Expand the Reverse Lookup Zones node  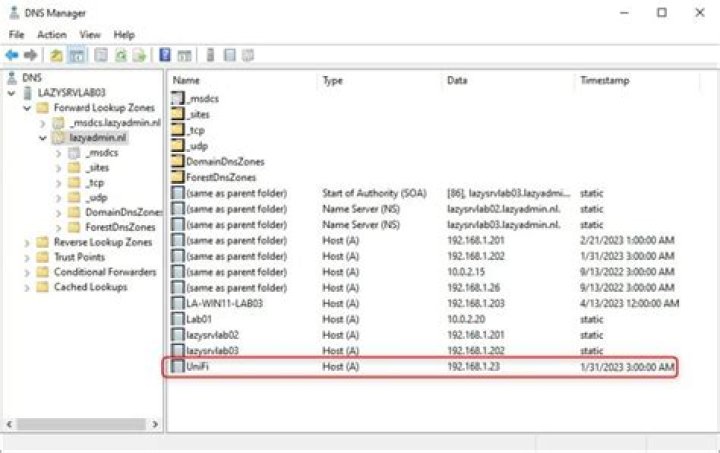pos(28,242)
